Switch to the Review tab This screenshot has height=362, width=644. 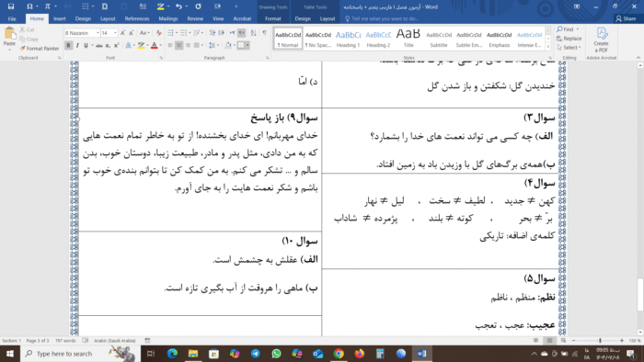point(195,19)
